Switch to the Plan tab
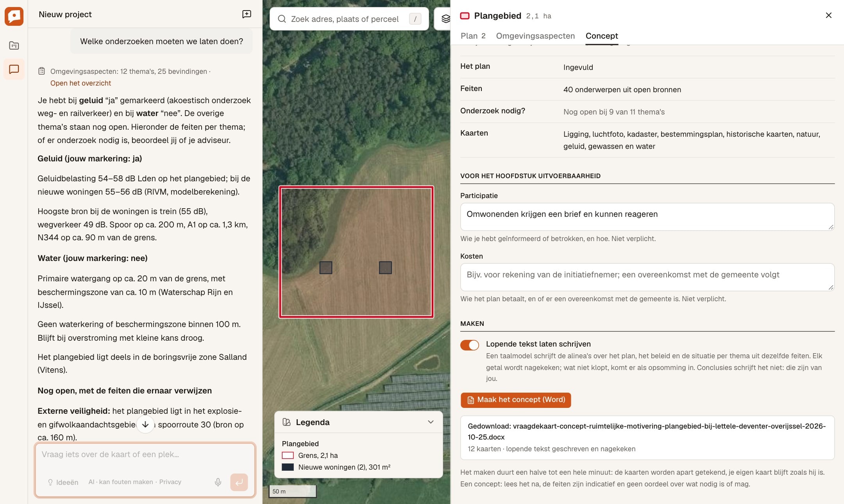 click(473, 36)
